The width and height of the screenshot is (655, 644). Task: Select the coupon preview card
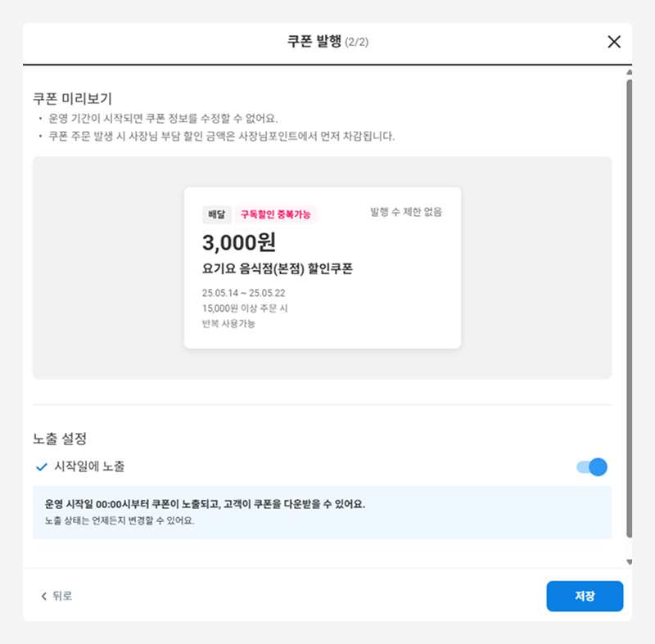323,268
